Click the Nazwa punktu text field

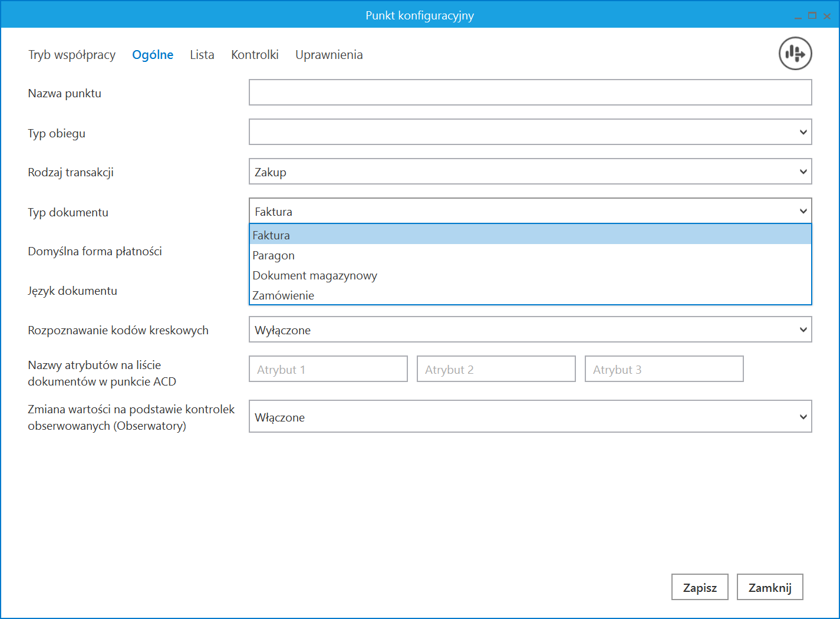(x=530, y=93)
